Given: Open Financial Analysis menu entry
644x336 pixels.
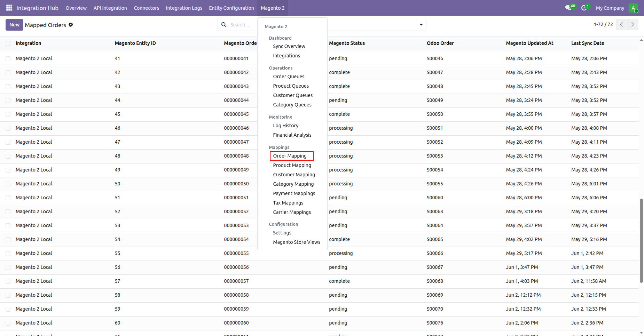Looking at the screenshot, I should 292,135.
